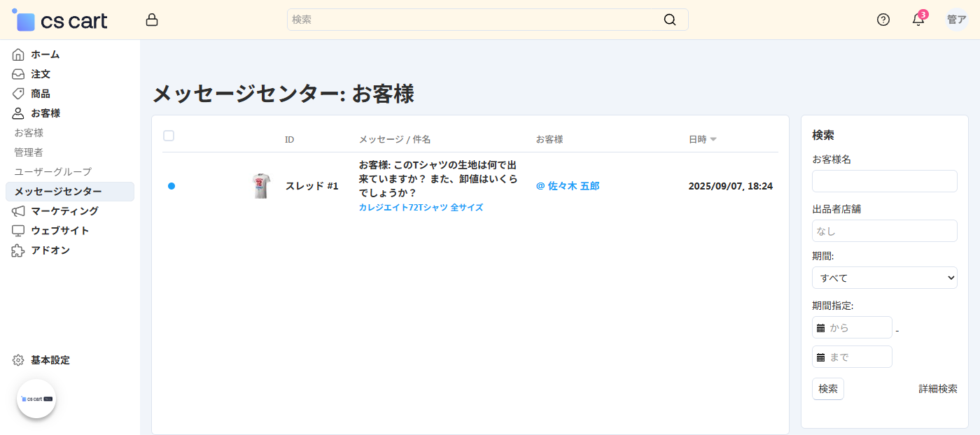980x435 pixels.
Task: Expand the マーケティング menu
Action: 64,211
